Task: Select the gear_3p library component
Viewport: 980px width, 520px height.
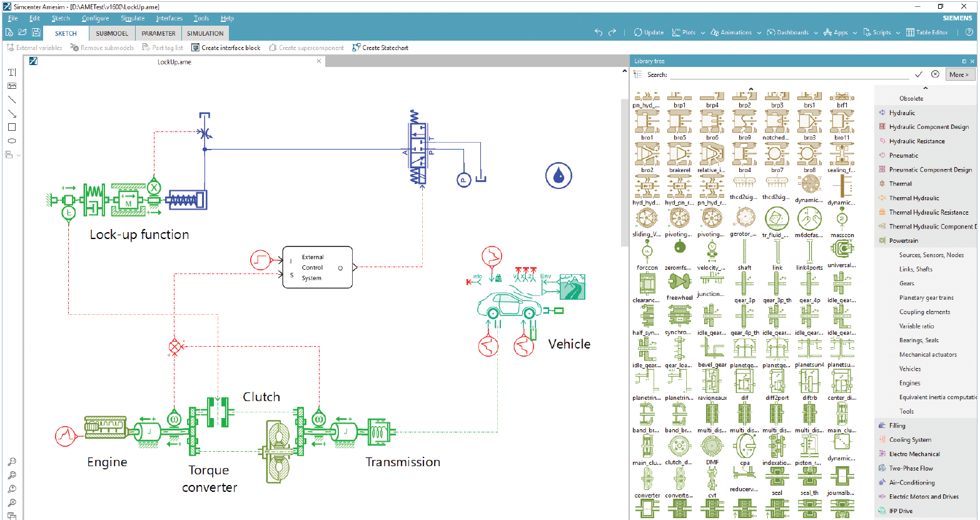Action: tap(744, 288)
